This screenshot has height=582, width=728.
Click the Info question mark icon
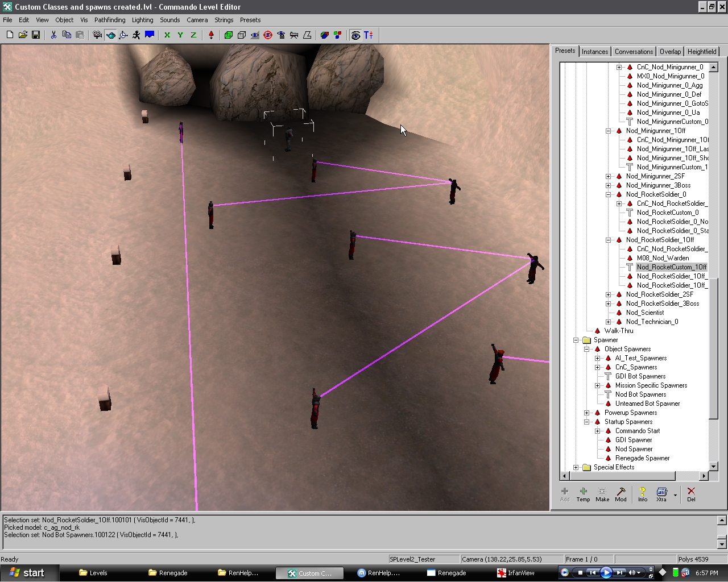(642, 493)
